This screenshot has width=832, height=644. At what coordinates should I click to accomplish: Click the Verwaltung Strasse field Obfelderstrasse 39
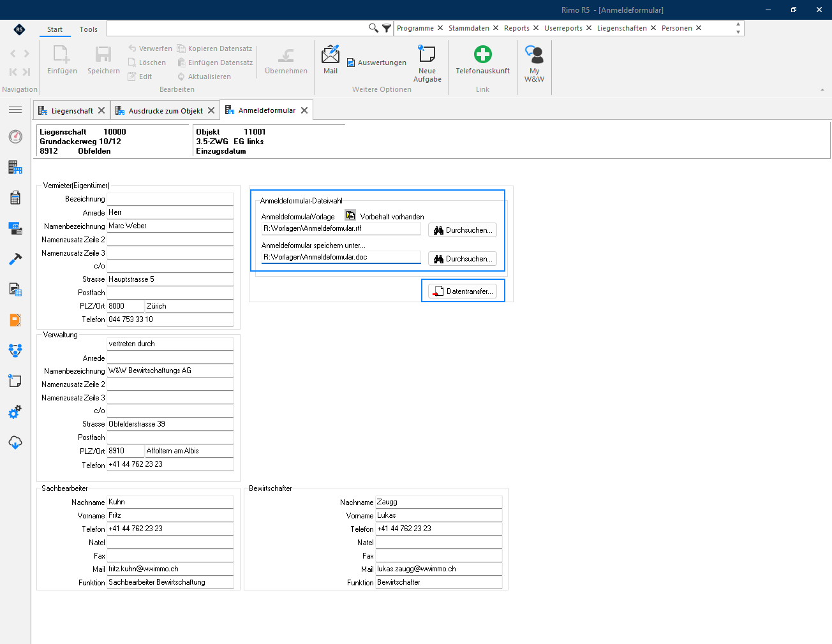coord(170,424)
